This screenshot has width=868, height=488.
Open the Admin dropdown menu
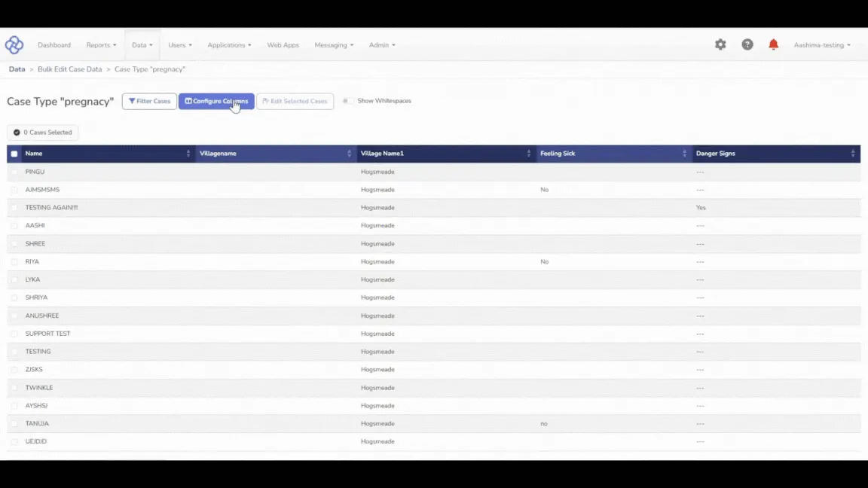tap(382, 45)
